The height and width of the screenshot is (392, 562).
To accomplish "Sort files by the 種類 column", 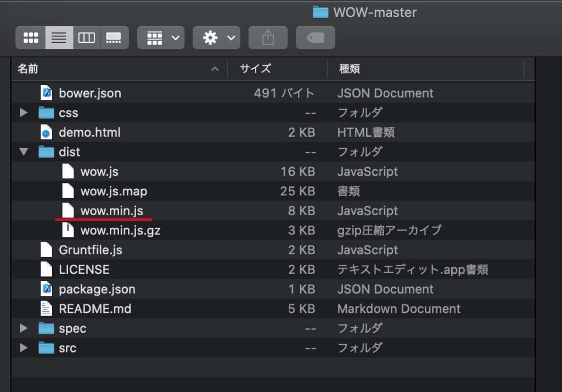I will 346,69.
